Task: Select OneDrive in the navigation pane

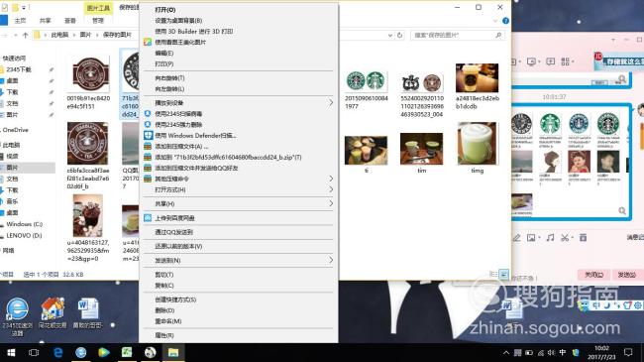Action: click(x=15, y=130)
